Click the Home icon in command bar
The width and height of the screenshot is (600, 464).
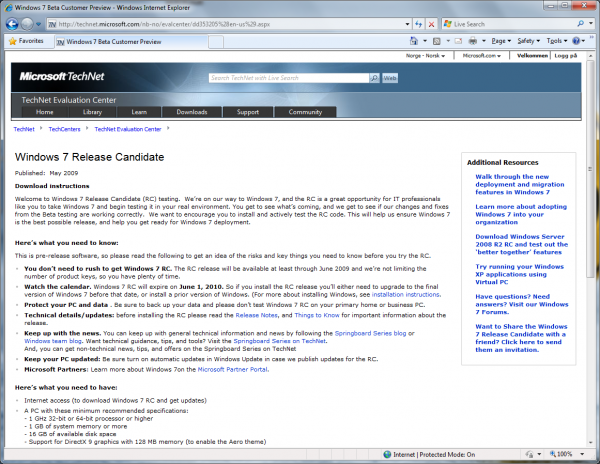(414, 41)
